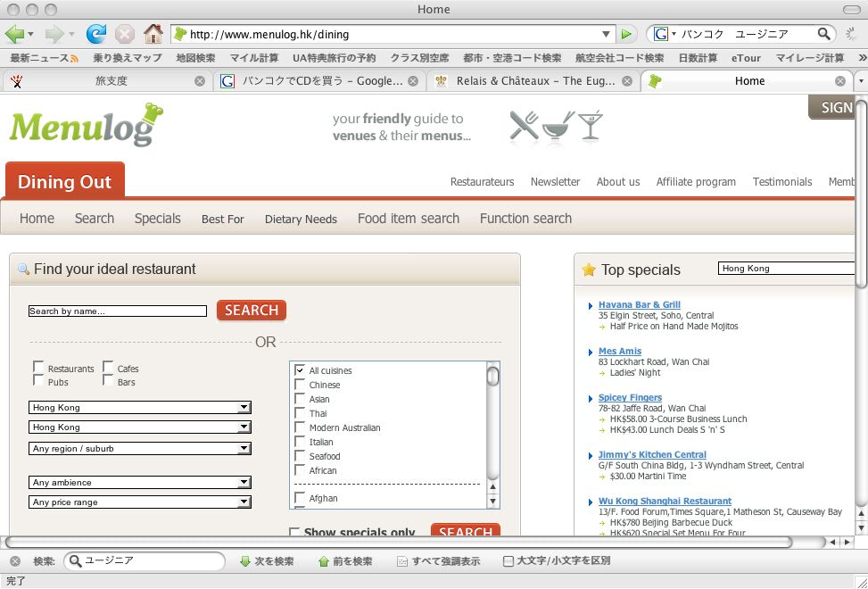Open the Any ambience dropdown

(139, 482)
